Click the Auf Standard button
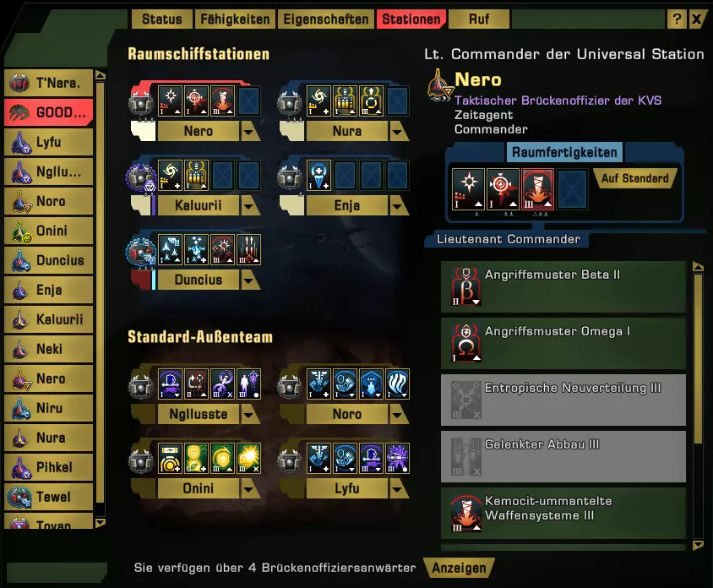This screenshot has width=713, height=588. (634, 178)
